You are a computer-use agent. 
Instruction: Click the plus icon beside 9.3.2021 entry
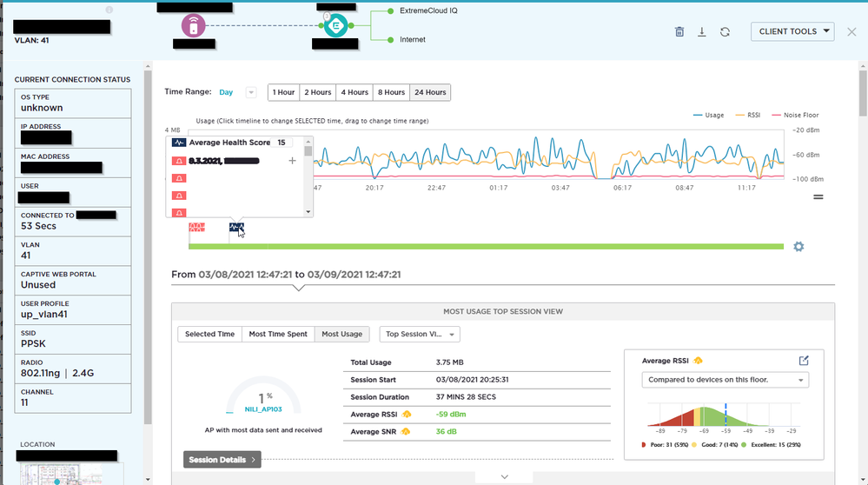coord(292,161)
